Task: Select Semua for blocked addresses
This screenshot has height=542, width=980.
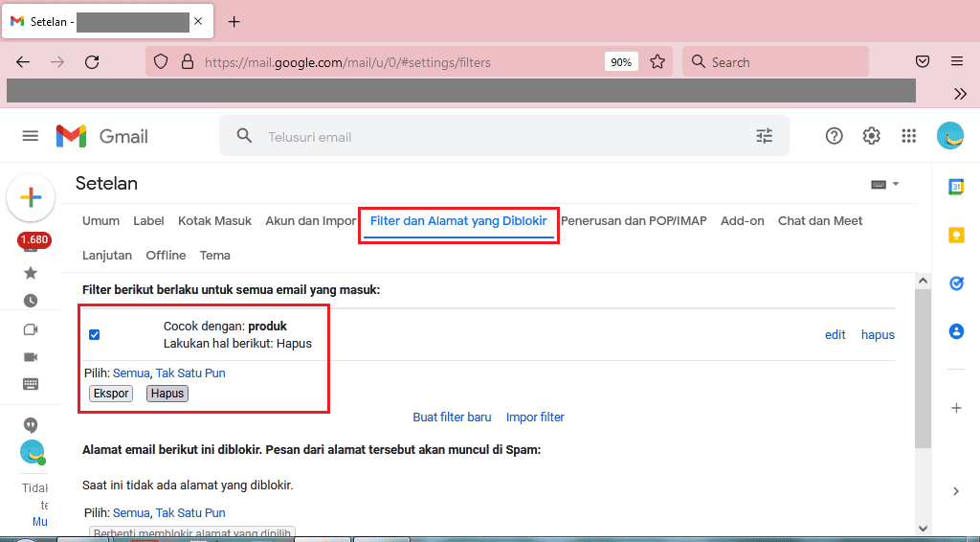Action: [131, 512]
